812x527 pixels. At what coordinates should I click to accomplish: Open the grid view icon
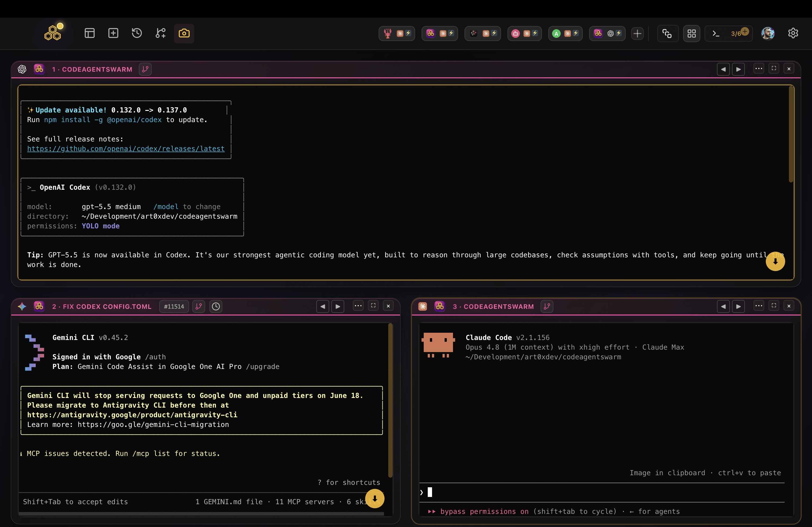coord(691,33)
